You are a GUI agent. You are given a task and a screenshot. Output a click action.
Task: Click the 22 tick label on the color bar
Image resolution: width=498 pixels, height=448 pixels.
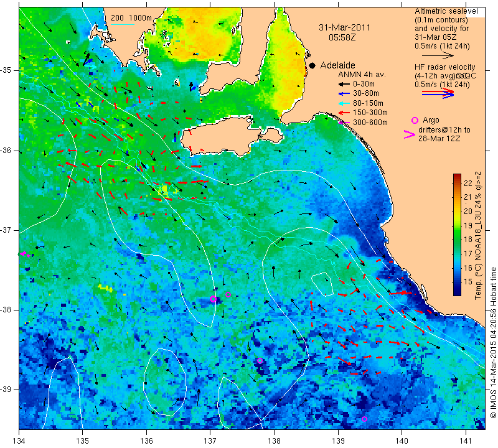click(x=468, y=183)
